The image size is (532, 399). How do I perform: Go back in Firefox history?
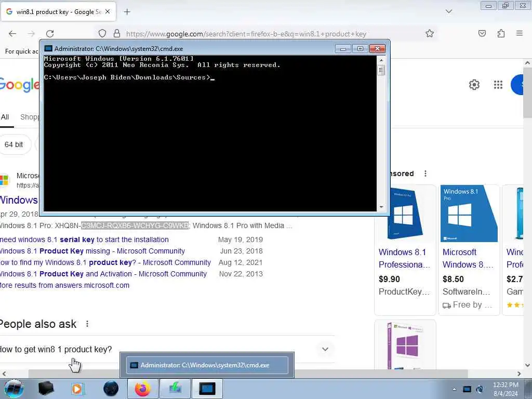(12, 34)
